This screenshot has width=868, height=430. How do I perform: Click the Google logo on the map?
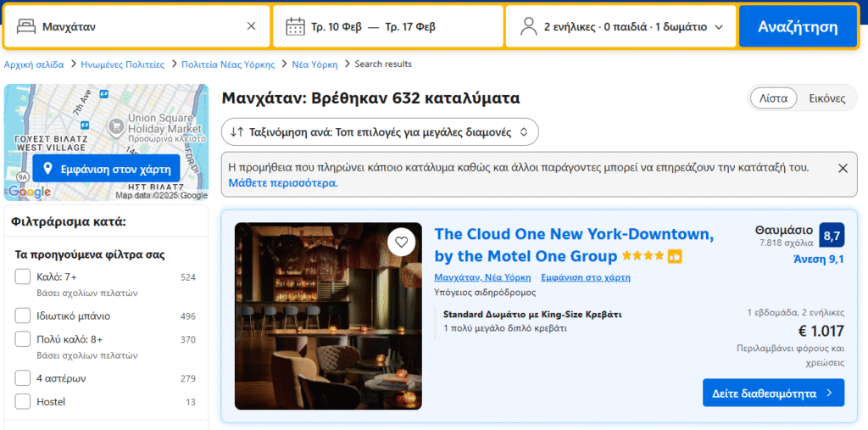coord(30,193)
